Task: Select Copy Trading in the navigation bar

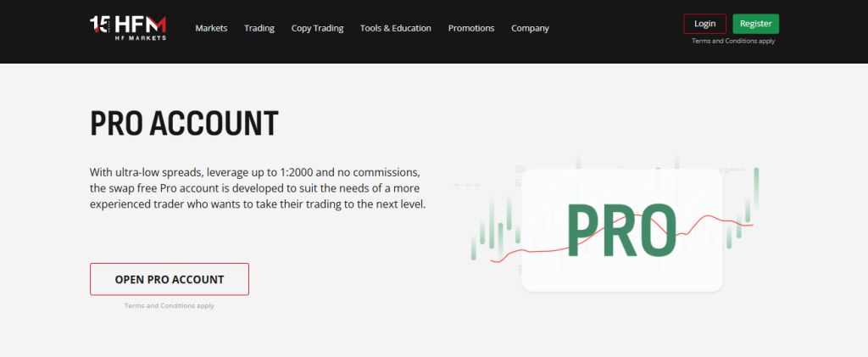Action: tap(317, 28)
